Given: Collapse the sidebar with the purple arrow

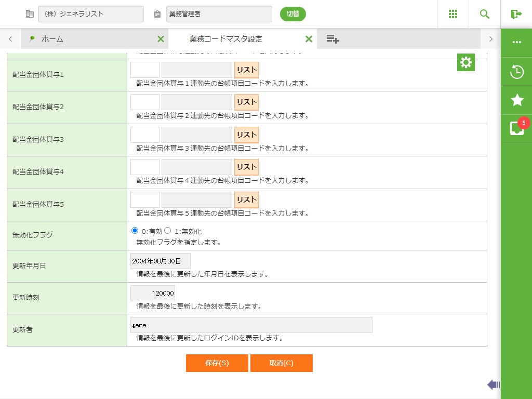Looking at the screenshot, I should (494, 384).
